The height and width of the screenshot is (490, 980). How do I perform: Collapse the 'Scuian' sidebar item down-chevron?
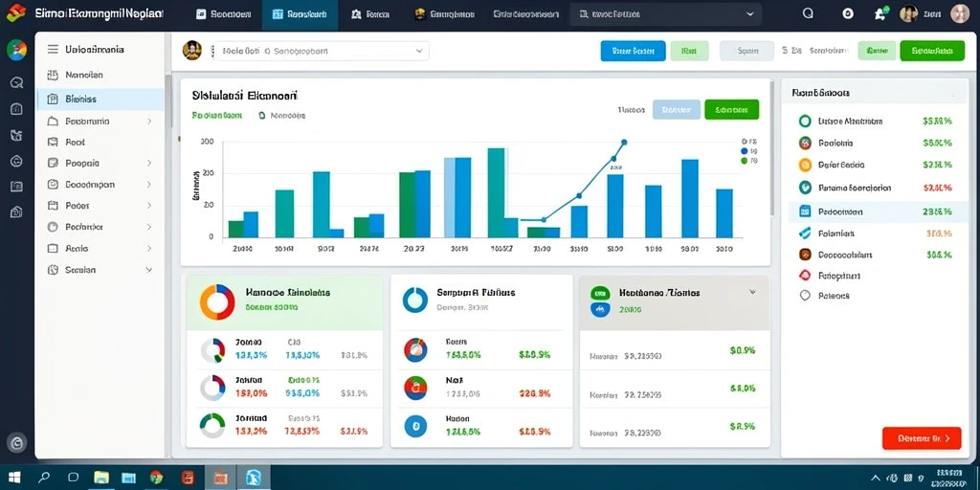tap(148, 270)
